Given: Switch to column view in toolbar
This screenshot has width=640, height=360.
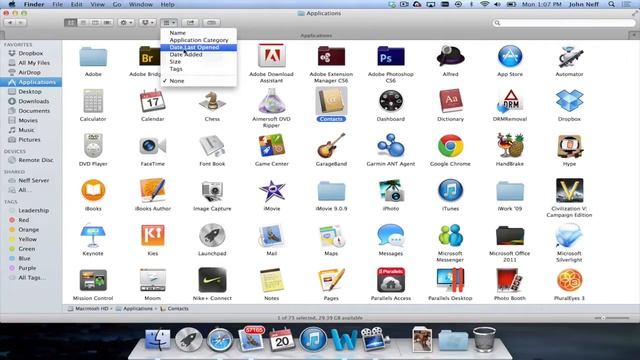Looking at the screenshot, I should 95,22.
